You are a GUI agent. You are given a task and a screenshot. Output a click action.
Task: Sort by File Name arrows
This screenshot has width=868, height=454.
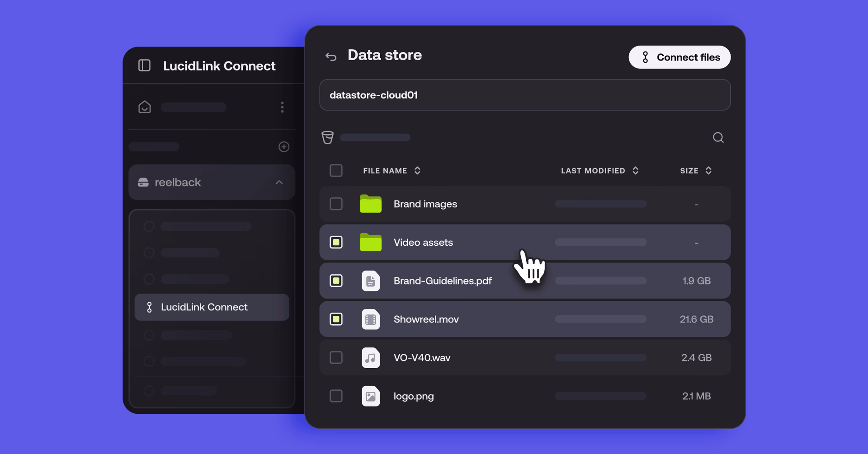pyautogui.click(x=417, y=170)
